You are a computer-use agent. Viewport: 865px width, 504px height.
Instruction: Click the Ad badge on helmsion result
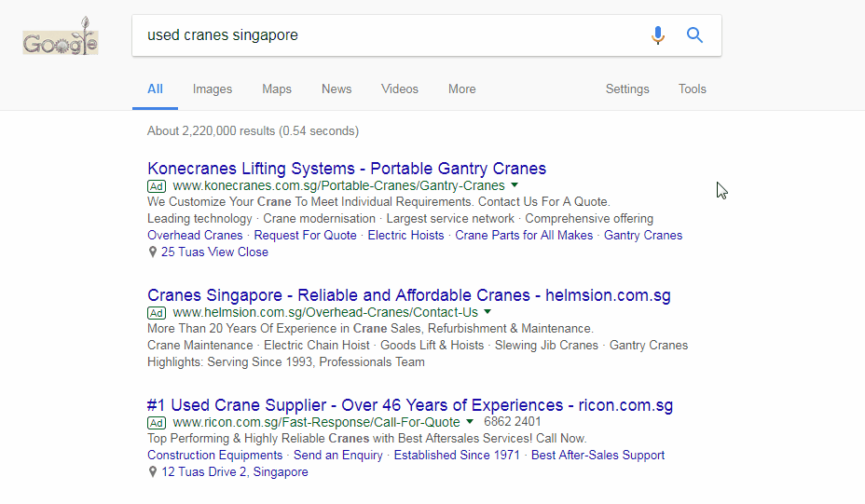click(x=157, y=313)
